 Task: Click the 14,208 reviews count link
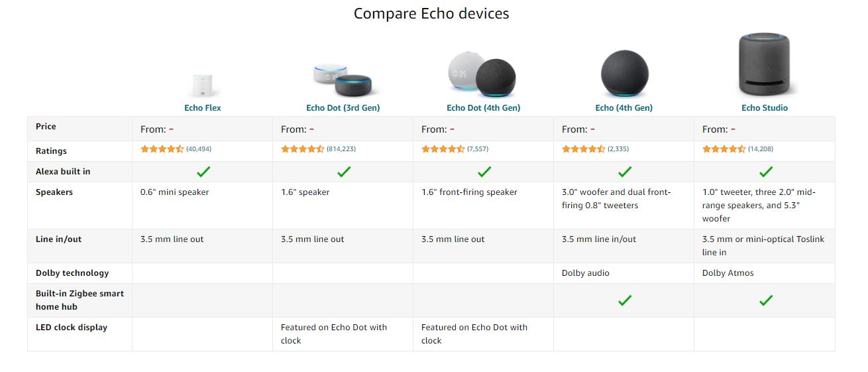(761, 149)
